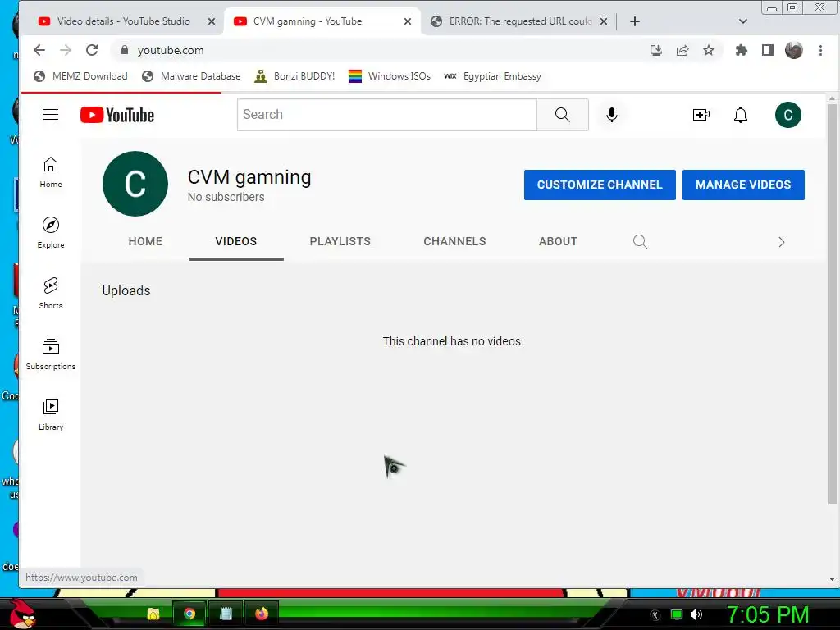The width and height of the screenshot is (840, 630).
Task: Open Explore in the sidebar
Action: point(51,233)
